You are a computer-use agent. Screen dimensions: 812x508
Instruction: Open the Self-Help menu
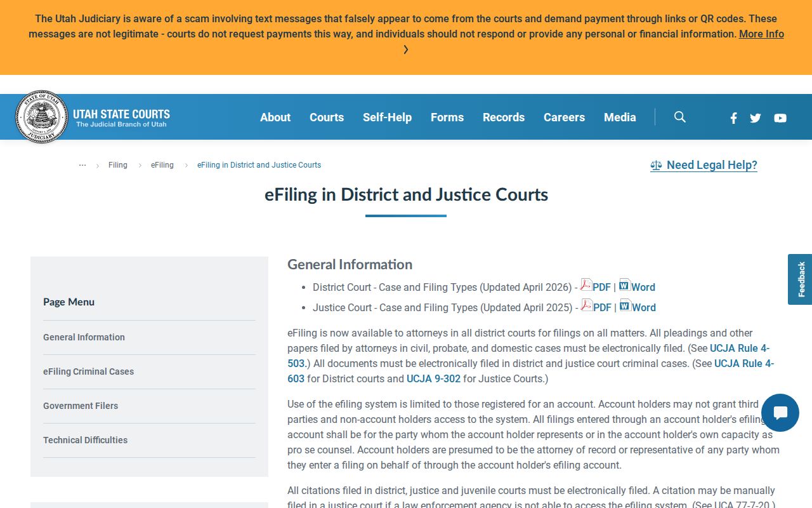(x=387, y=117)
